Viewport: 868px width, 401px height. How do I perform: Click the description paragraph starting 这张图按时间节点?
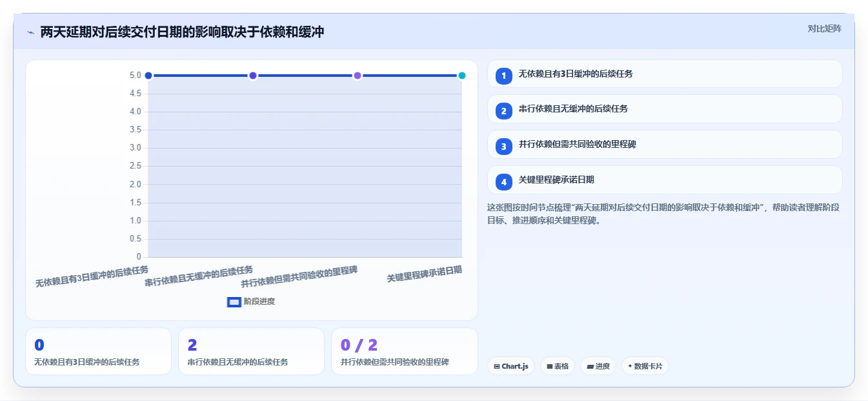[663, 214]
